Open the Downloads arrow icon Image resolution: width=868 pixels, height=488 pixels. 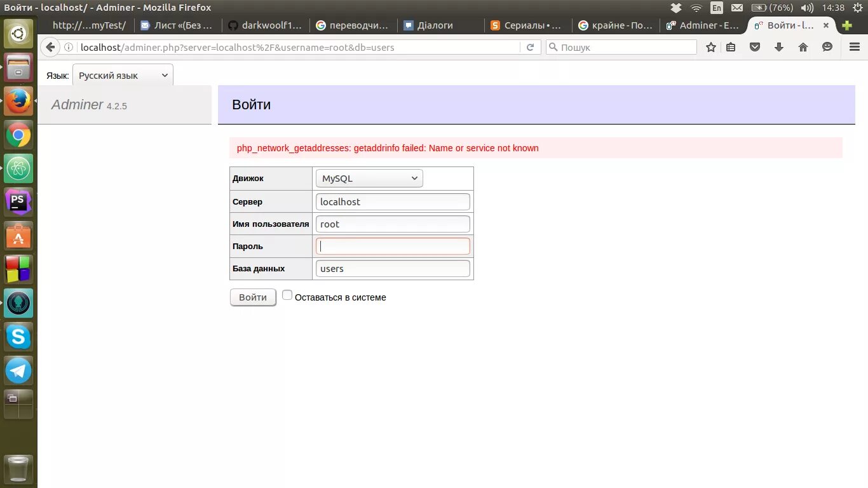(x=779, y=47)
